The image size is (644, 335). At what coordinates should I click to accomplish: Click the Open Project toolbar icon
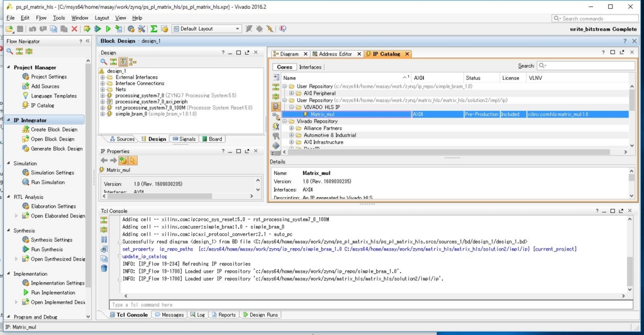pos(9,29)
